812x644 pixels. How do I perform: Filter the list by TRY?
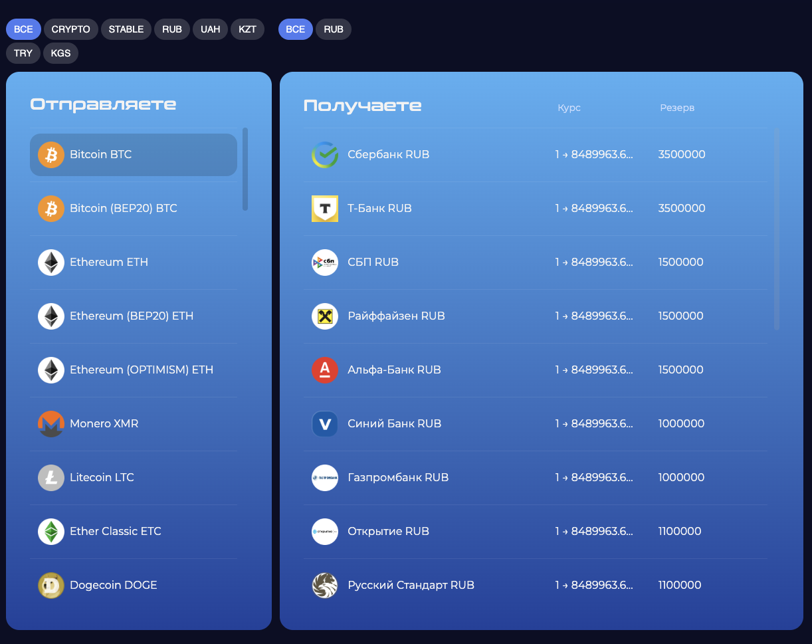(23, 53)
